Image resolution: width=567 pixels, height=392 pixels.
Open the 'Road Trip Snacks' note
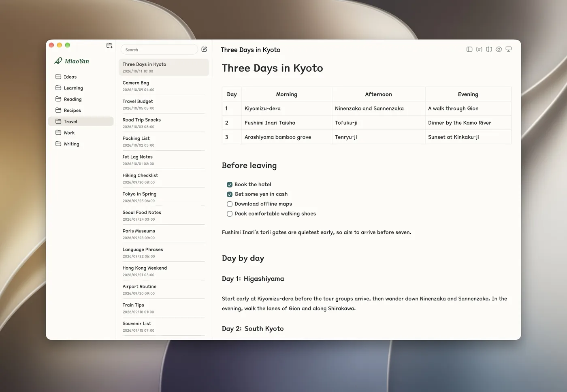164,123
